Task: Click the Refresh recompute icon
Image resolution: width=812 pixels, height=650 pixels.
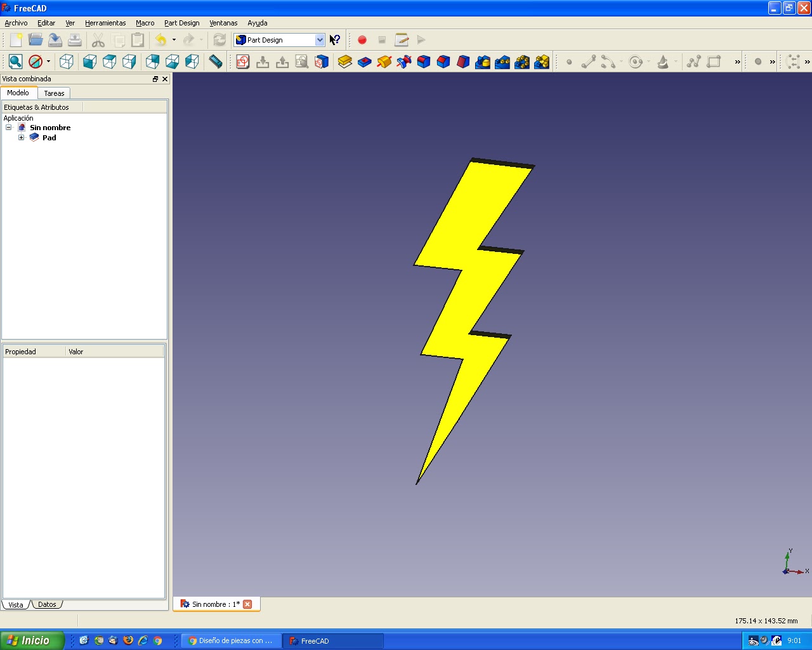Action: point(219,40)
